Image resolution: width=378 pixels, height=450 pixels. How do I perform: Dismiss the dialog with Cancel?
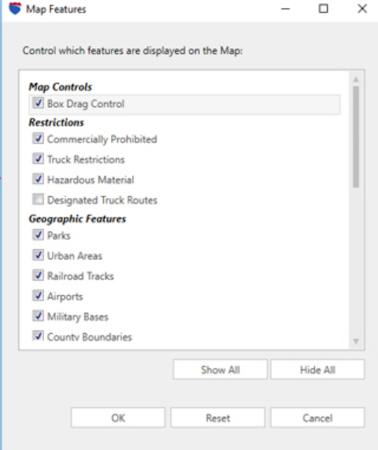[317, 418]
